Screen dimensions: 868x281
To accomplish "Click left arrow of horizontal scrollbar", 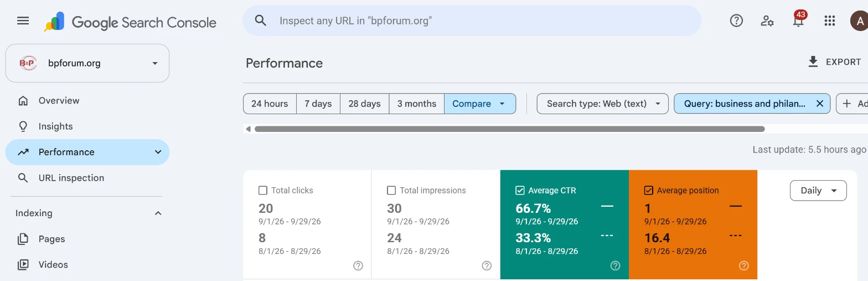I will 249,129.
